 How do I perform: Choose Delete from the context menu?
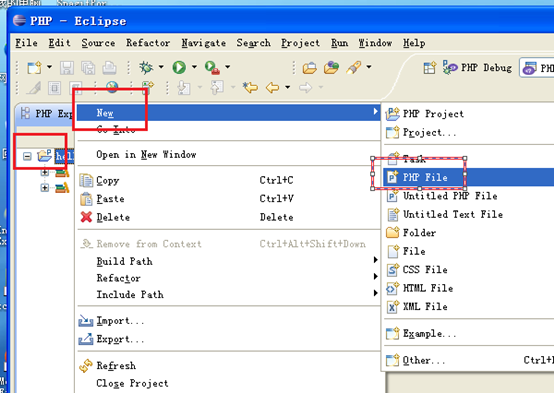pos(229,217)
